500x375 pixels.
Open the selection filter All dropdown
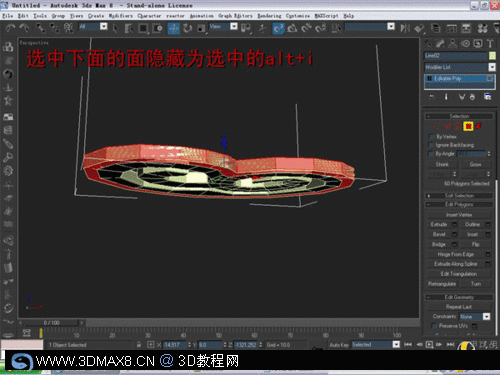pyautogui.click(x=104, y=26)
